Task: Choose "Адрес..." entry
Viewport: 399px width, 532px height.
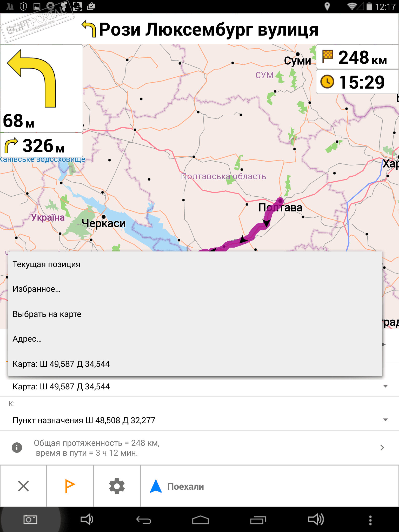Action: pyautogui.click(x=27, y=339)
